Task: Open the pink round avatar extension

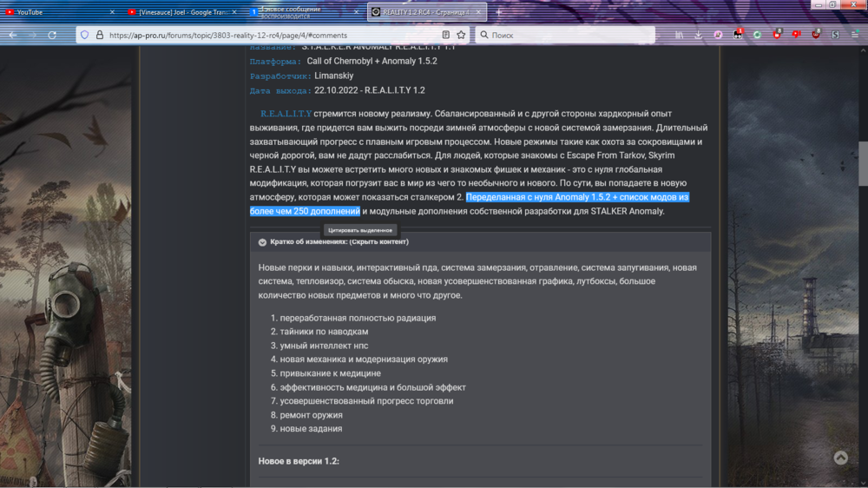Action: click(x=718, y=35)
